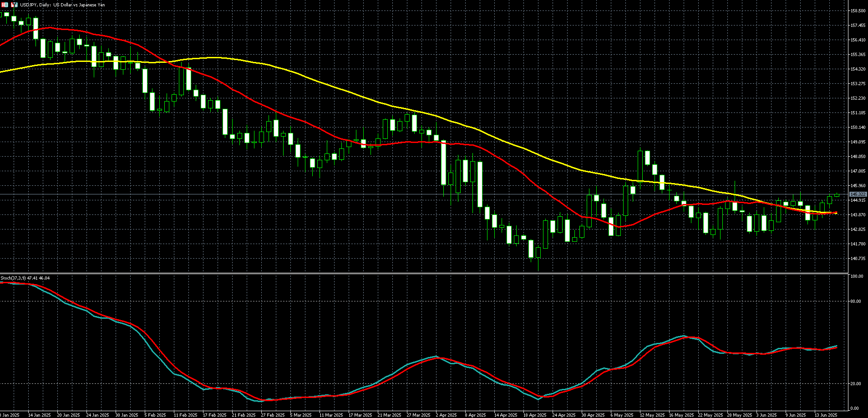The width and height of the screenshot is (868, 418).
Task: Click the '11 Feb 2025' date label
Action: click(185, 415)
